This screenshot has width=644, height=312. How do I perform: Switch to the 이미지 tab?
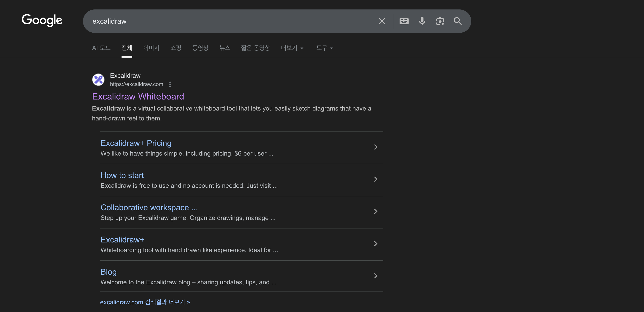click(151, 48)
